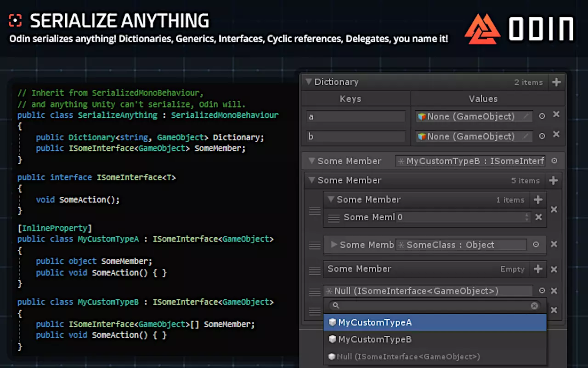Grab inner drag handle beside Some Meml 0
Image resolution: width=588 pixels, height=368 pixels.
point(334,218)
